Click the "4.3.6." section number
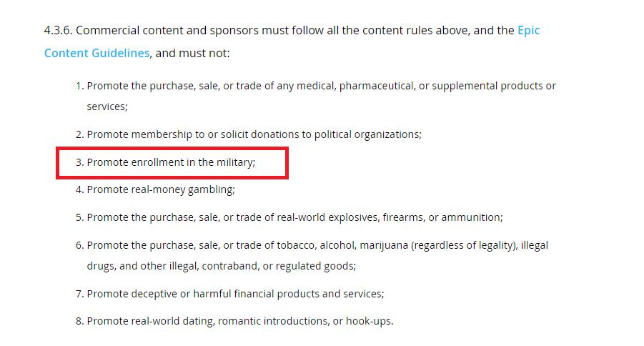Viewport: 644px width, 346px height. pyautogui.click(x=59, y=31)
